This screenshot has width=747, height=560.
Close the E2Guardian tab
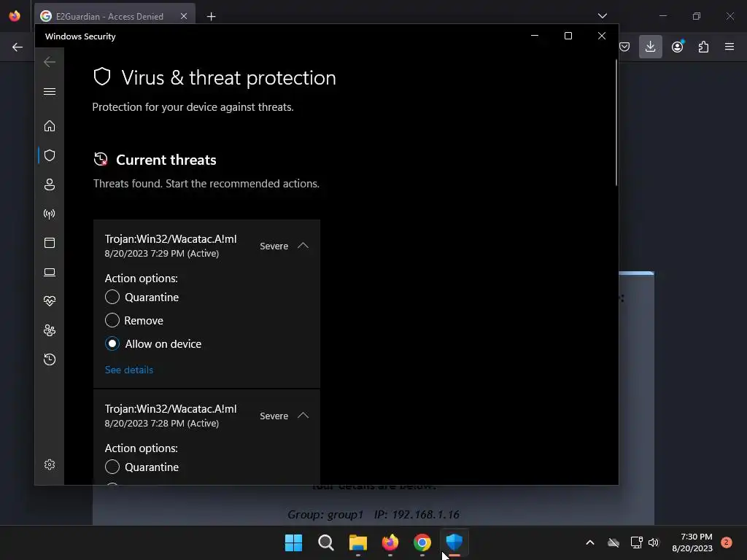[x=184, y=16]
